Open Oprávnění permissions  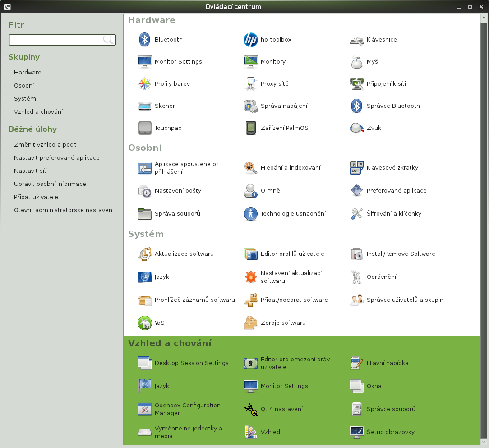[356, 277]
